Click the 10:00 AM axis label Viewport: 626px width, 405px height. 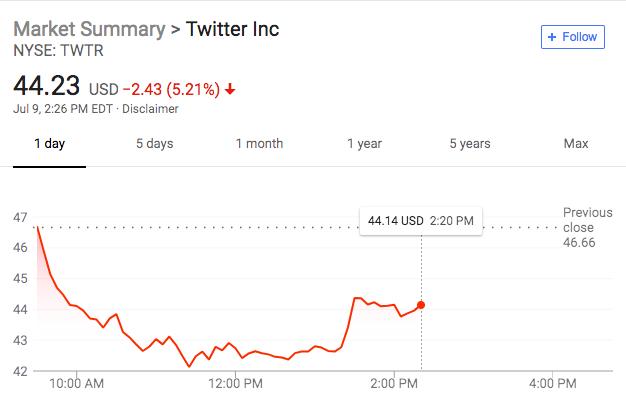[x=76, y=383]
